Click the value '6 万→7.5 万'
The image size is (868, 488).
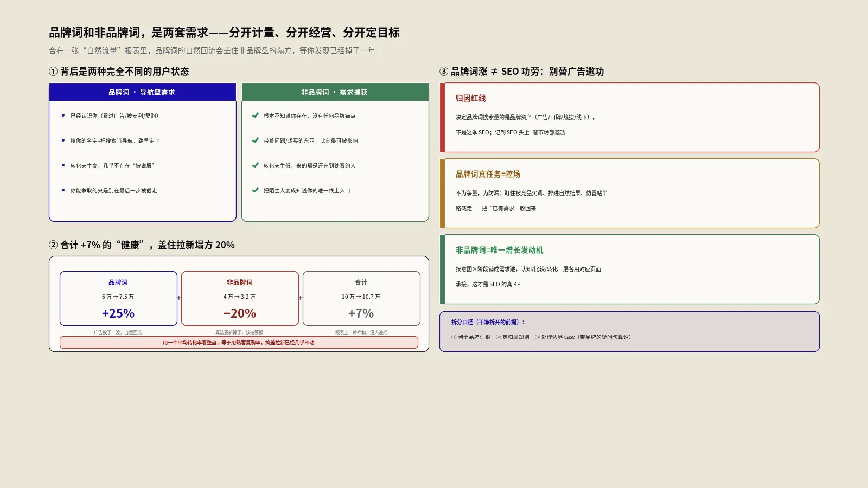click(118, 297)
